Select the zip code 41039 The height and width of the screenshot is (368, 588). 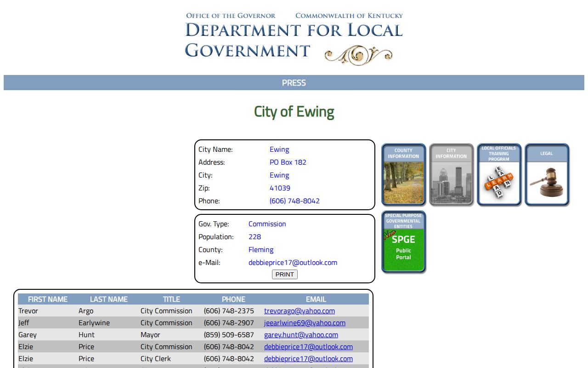(x=280, y=188)
